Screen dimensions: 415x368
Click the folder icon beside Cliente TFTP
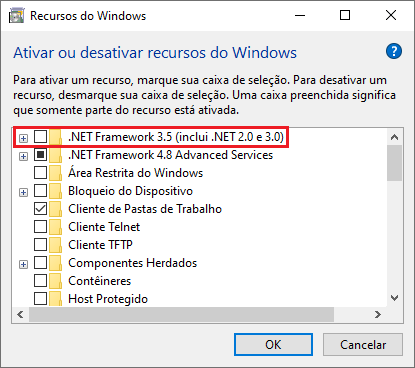(x=55, y=245)
